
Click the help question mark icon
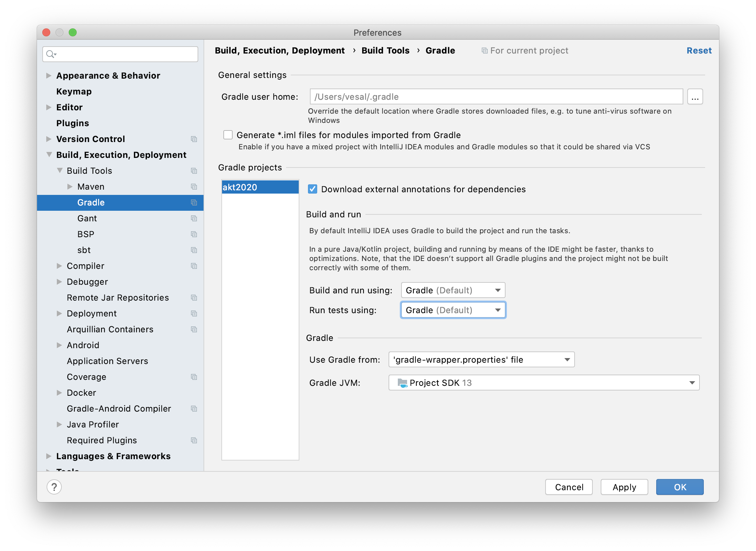point(54,487)
